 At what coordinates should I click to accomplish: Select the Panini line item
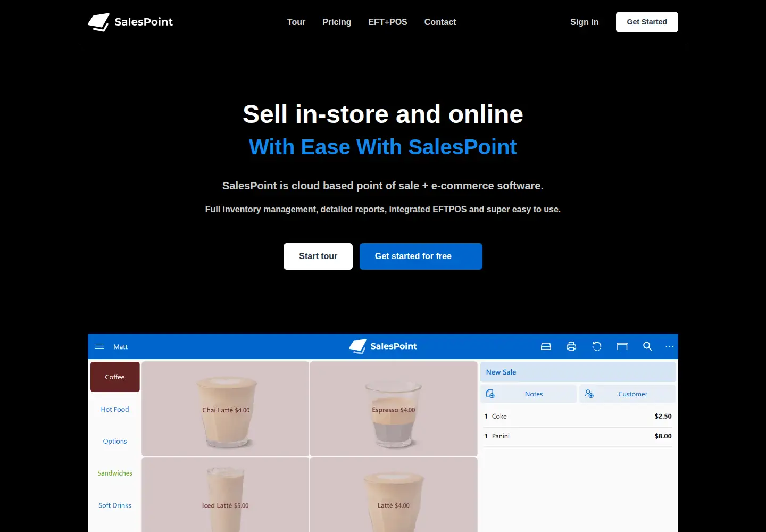(578, 436)
